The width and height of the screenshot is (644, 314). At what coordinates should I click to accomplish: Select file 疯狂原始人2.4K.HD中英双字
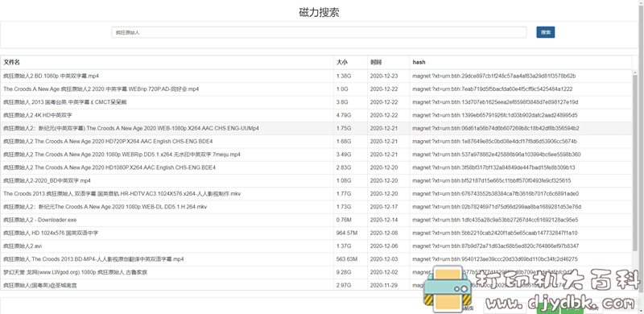click(x=38, y=115)
